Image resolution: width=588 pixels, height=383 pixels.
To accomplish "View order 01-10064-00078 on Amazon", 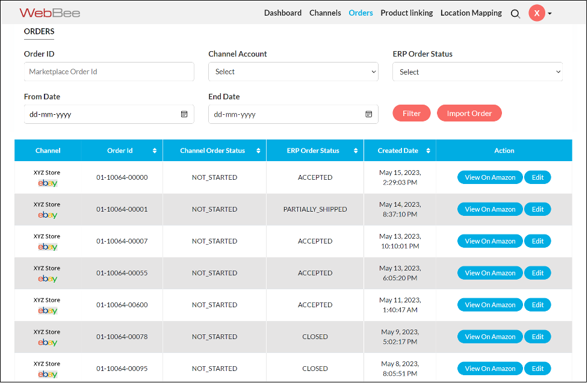I will coord(490,337).
